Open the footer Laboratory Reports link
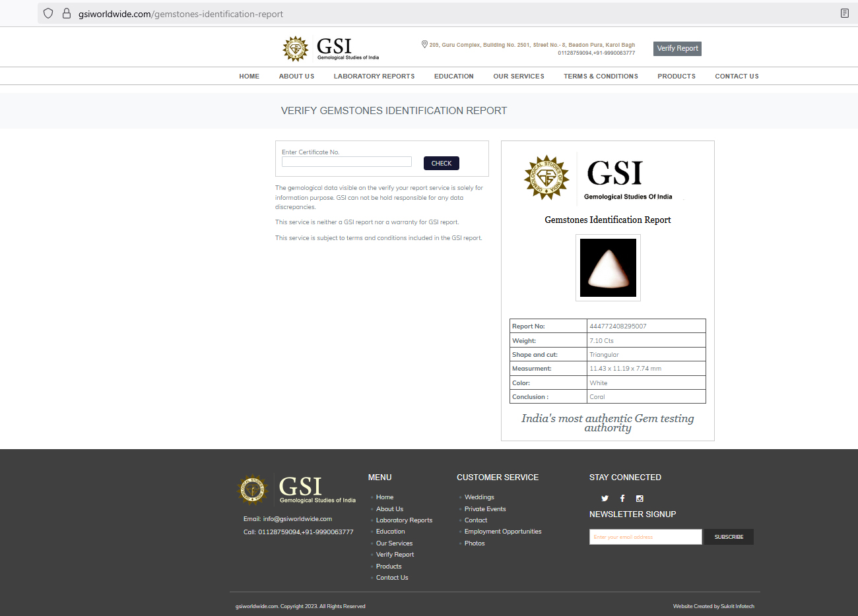The width and height of the screenshot is (858, 616). [x=404, y=520]
